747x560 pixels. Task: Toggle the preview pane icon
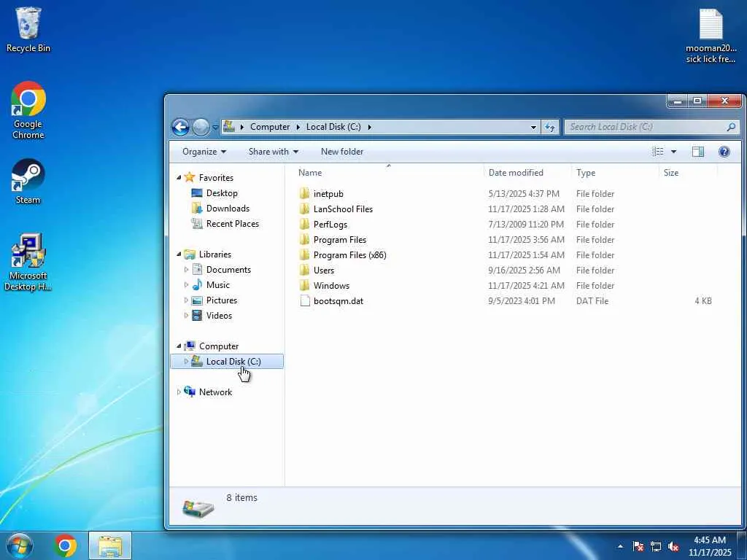[x=698, y=152]
